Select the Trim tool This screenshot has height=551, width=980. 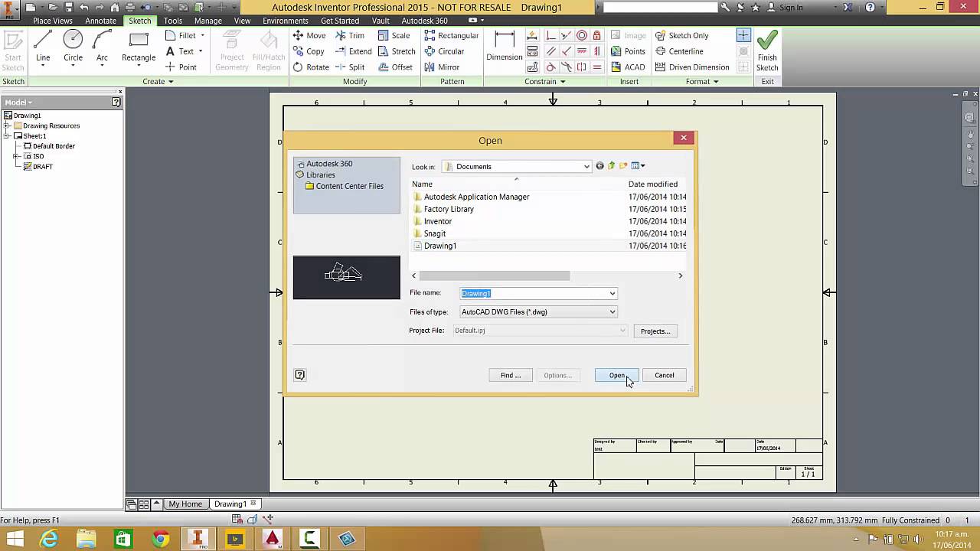350,35
